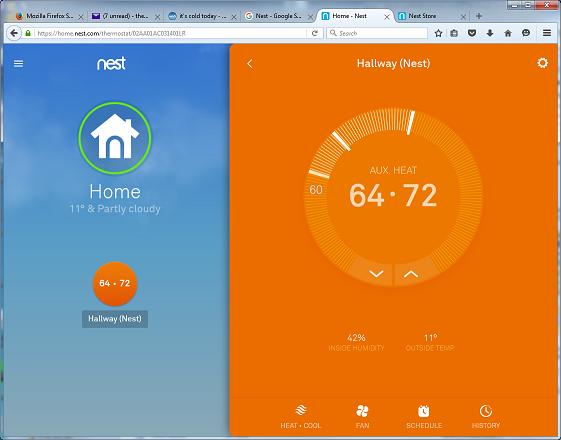Click the AUX. HEAT status text
The height and width of the screenshot is (440, 561).
click(x=393, y=170)
